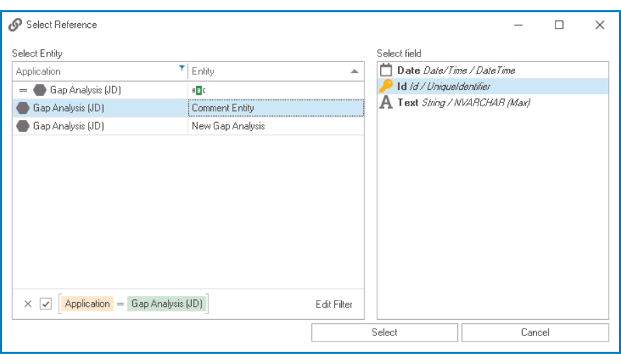This screenshot has width=621, height=364.
Task: Click Gap Analysis (JD) in the Comment Entity row
Action: pyautogui.click(x=68, y=108)
